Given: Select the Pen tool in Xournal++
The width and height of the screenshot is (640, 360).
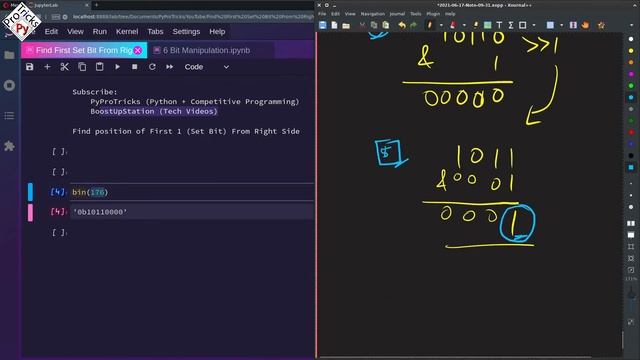Looking at the screenshot, I should click(x=430, y=25).
